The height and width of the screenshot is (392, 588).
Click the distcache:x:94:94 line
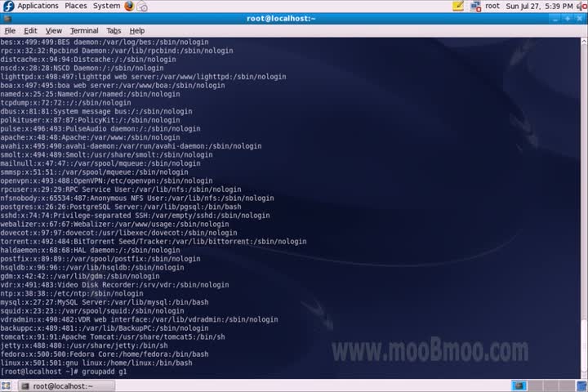click(x=88, y=60)
